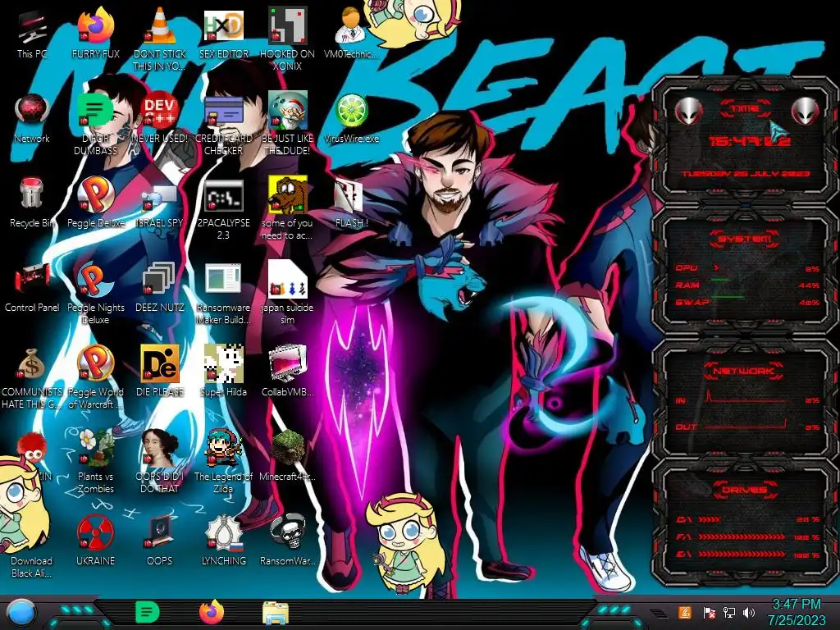Click the F:\ drive usage bar
840x630 pixels.
click(749, 536)
